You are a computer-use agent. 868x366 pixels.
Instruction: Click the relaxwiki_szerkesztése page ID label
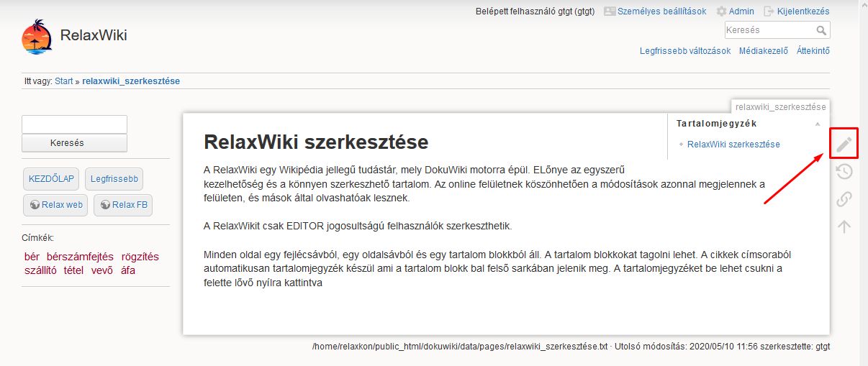click(x=780, y=106)
